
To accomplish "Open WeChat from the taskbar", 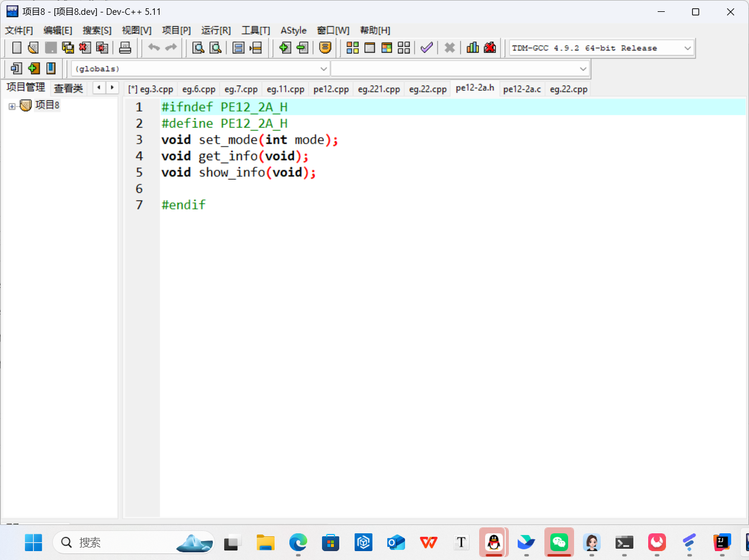I will tap(559, 542).
